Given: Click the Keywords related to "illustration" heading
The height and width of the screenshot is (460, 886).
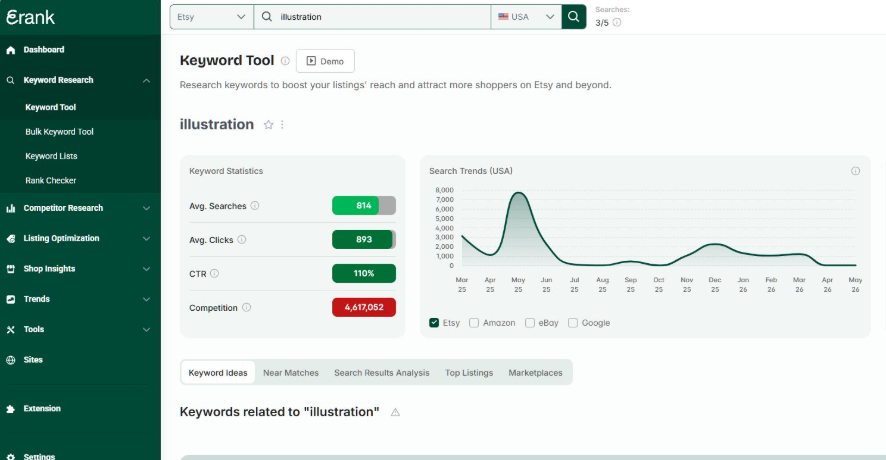Looking at the screenshot, I should click(280, 412).
